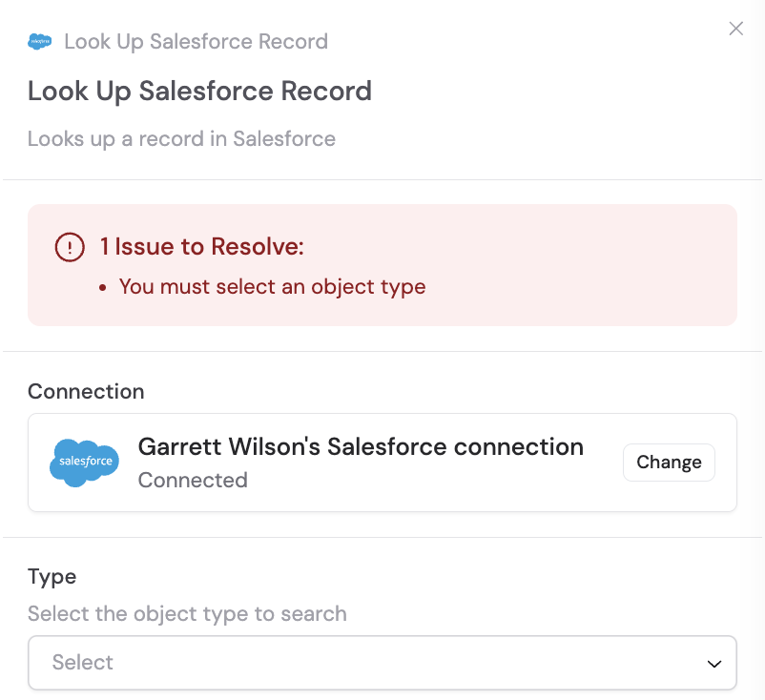Screen dimensions: 765x700
Task: Click the issue message about selecting an object type
Action: click(x=272, y=286)
